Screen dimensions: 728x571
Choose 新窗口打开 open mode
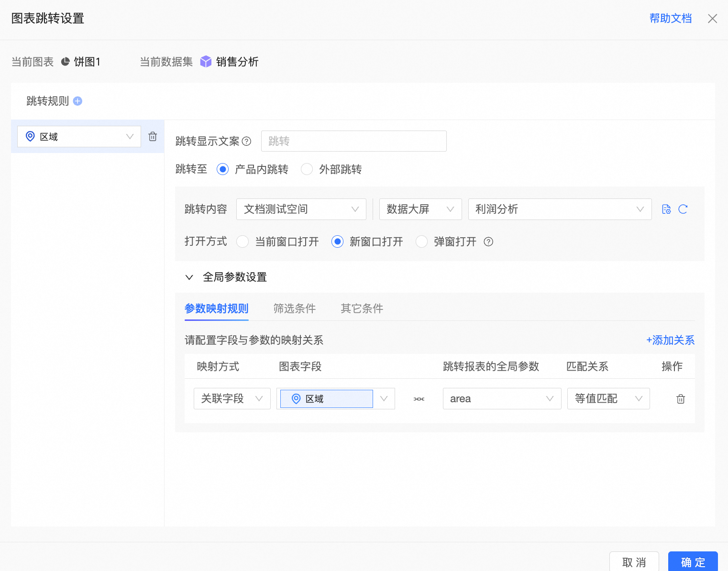[x=337, y=242]
